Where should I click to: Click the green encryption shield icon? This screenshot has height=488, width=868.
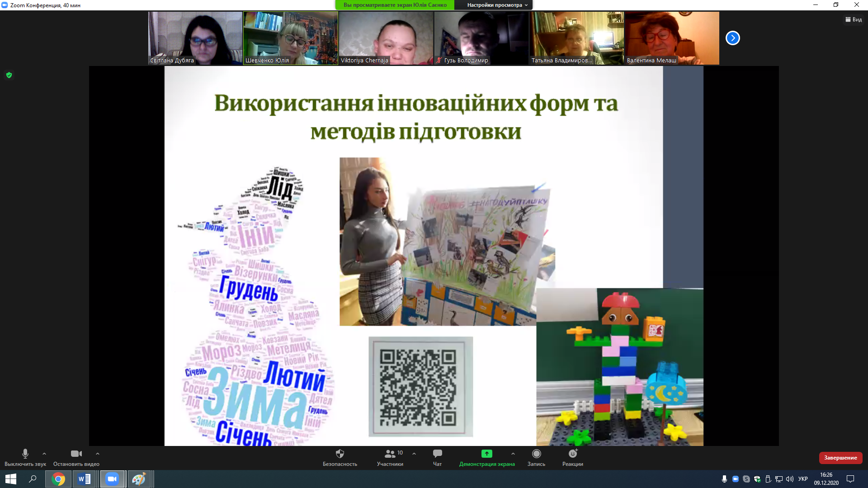point(9,75)
